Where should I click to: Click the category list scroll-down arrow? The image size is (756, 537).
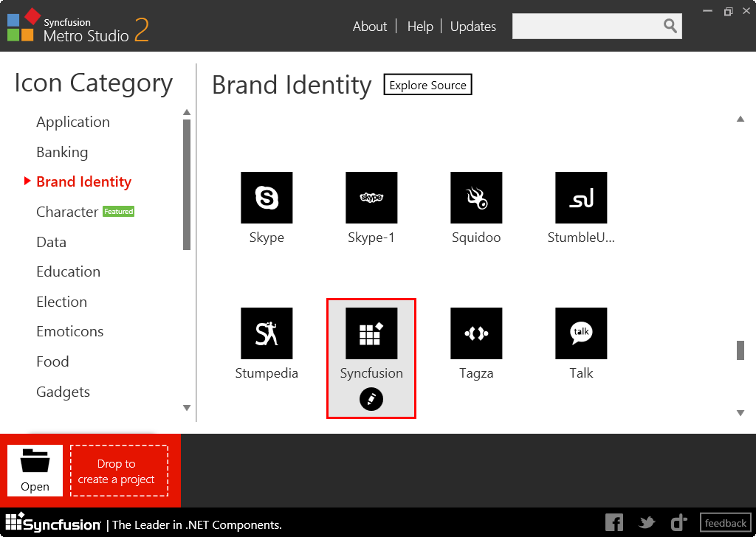click(x=187, y=408)
